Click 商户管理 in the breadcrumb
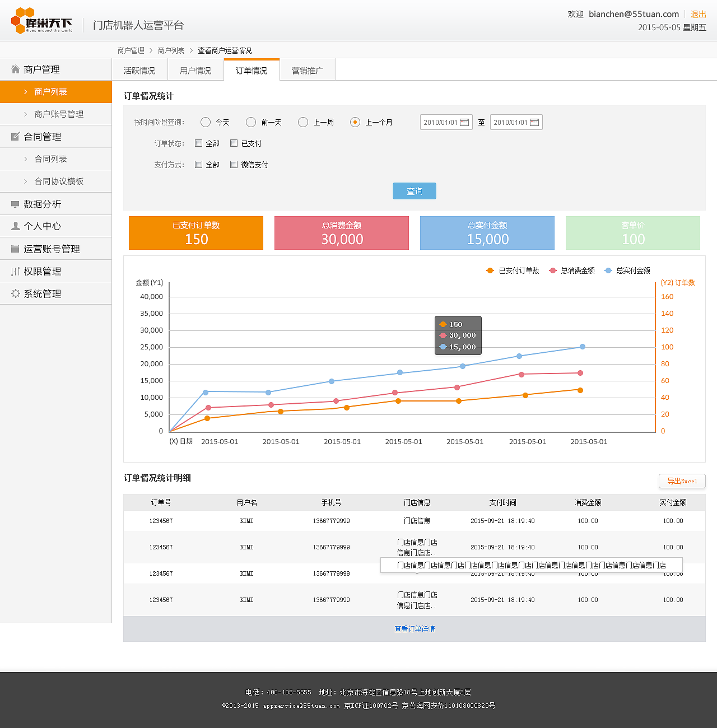717x728 pixels. (x=131, y=50)
